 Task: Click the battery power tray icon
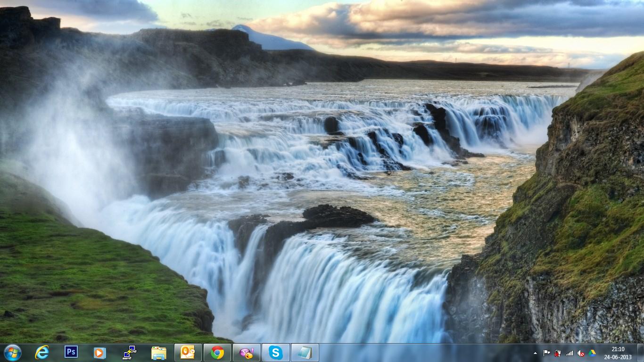pyautogui.click(x=558, y=353)
